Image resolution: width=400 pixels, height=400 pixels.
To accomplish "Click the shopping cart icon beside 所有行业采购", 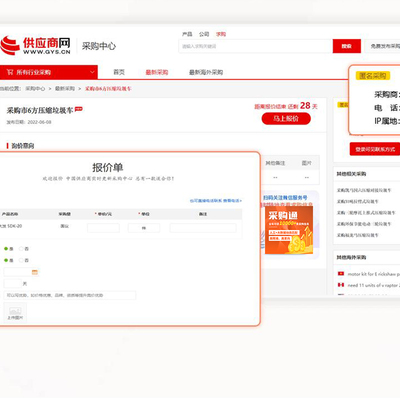I will (x=10, y=72).
